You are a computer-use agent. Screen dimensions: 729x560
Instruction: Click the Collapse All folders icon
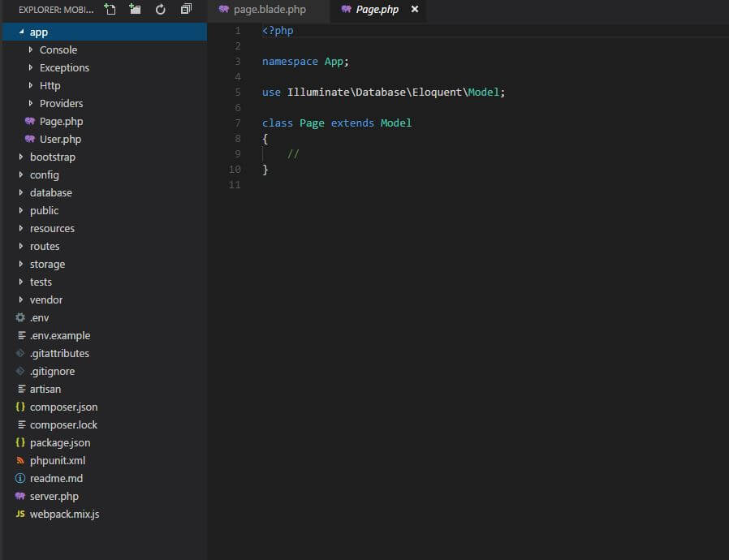pos(186,9)
